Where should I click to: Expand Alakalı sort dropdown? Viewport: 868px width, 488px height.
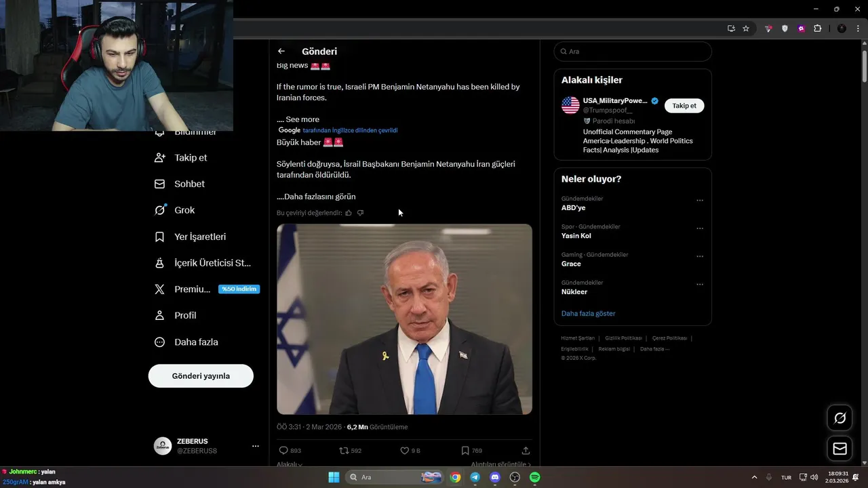(290, 464)
